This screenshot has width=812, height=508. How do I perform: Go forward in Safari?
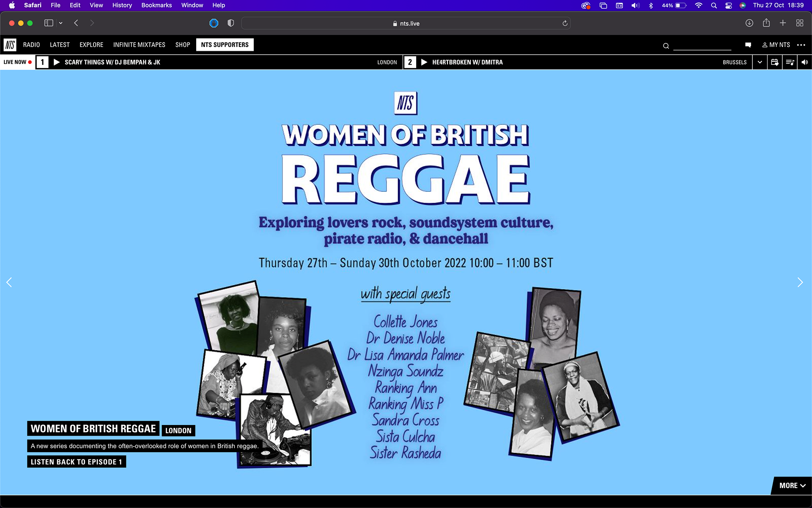point(92,23)
